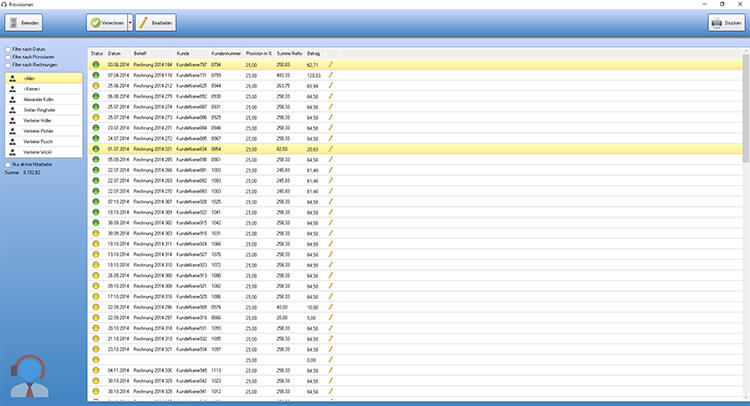
Task: Click edit pencil for Rechnung 2014 307 row
Action: point(331,202)
